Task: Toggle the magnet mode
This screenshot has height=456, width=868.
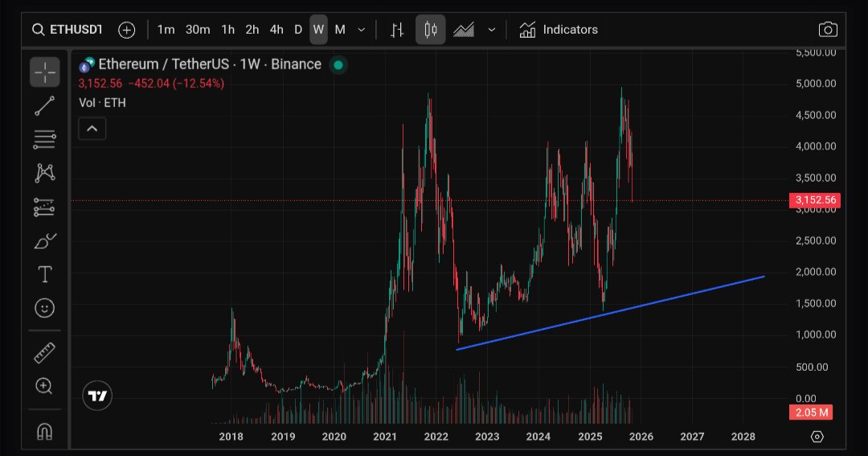Action: tap(45, 431)
